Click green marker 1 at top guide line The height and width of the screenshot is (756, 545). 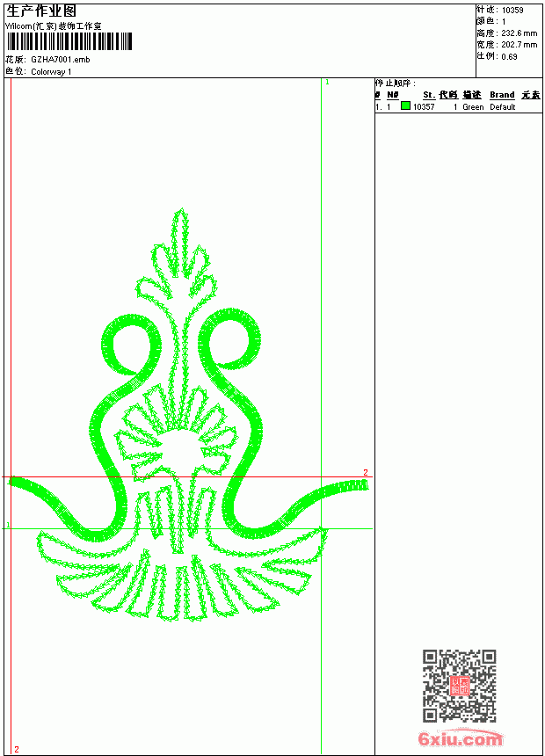tap(328, 83)
